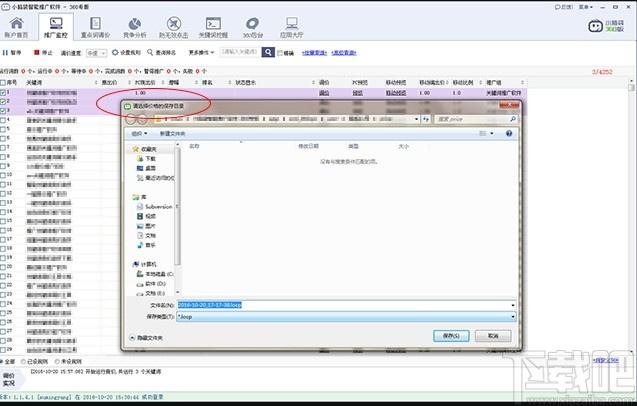637x406 pixels.
Task: Click the red stop icon in toolbar
Action: 37,52
